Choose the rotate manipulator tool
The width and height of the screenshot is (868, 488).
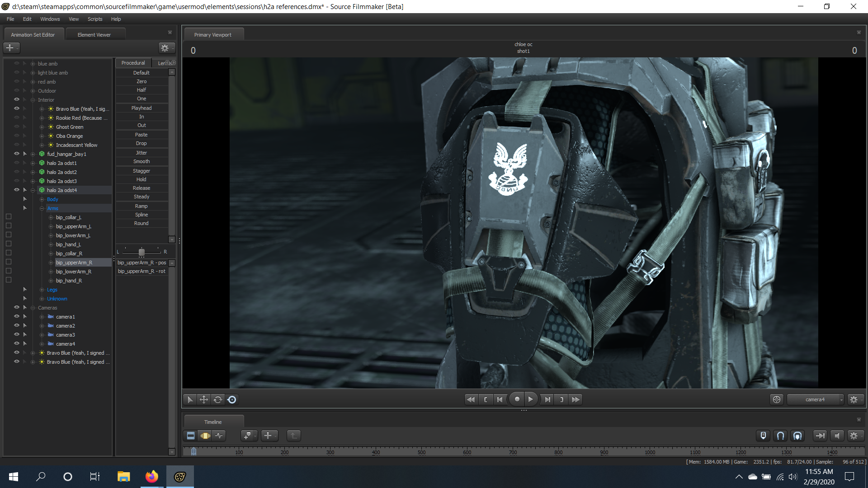point(218,399)
